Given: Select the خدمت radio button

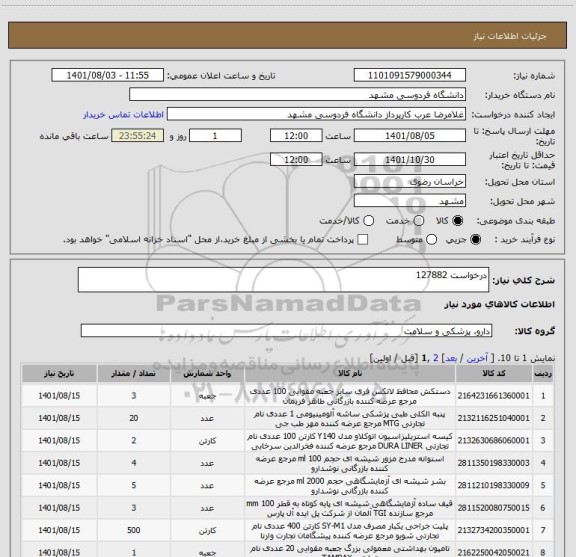Looking at the screenshot, I should pyautogui.click(x=419, y=221).
